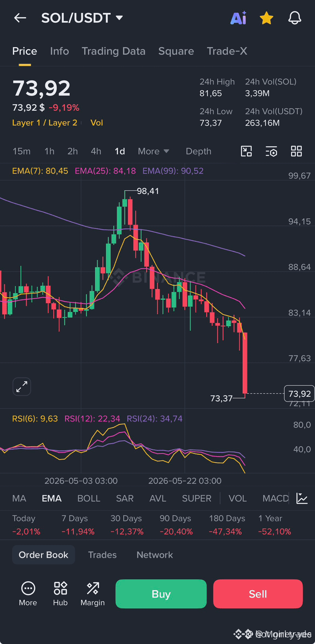Open price alert bell icon
This screenshot has height=644, width=315.
coord(294,18)
